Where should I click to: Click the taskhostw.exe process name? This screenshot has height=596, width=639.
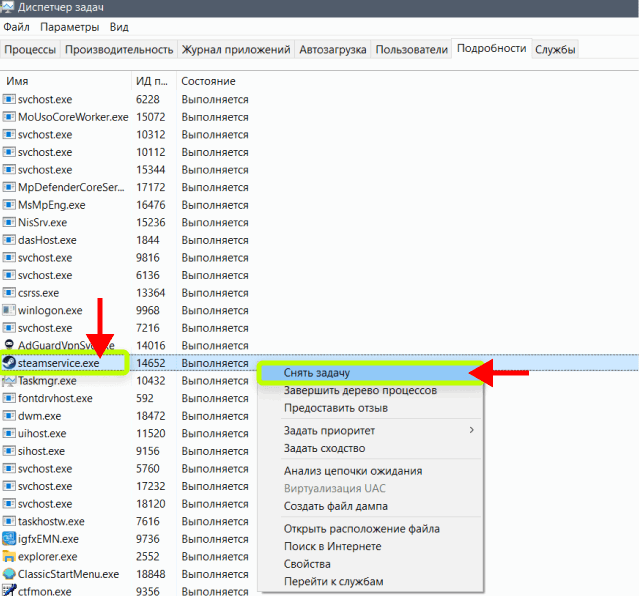(51, 521)
